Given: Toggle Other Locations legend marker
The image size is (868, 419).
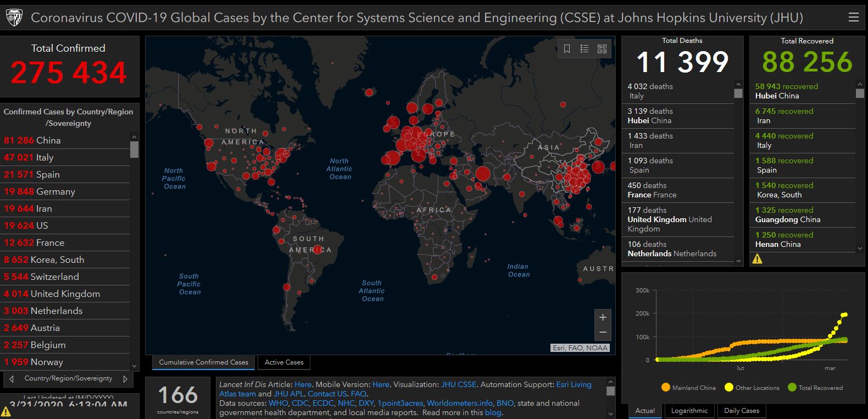Looking at the screenshot, I should tap(729, 387).
